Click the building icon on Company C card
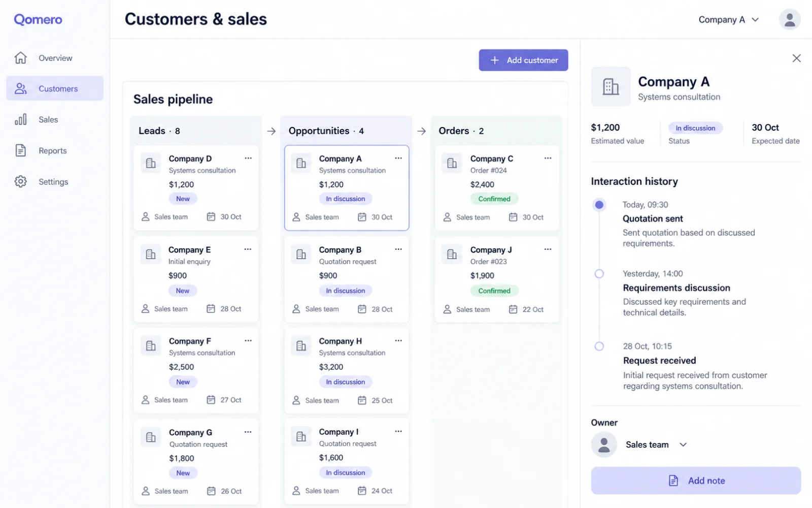 tap(452, 163)
